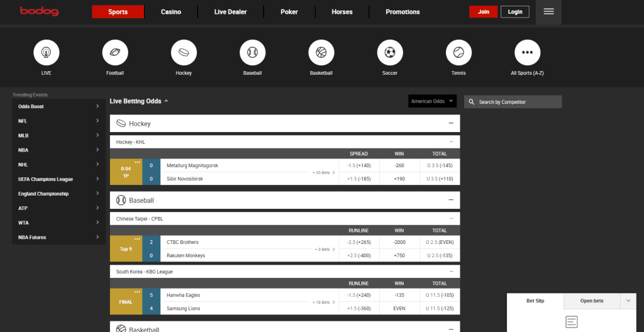Bet Hanwha Eagles win -135
Viewport: 644px width, 332px height.
coord(399,295)
